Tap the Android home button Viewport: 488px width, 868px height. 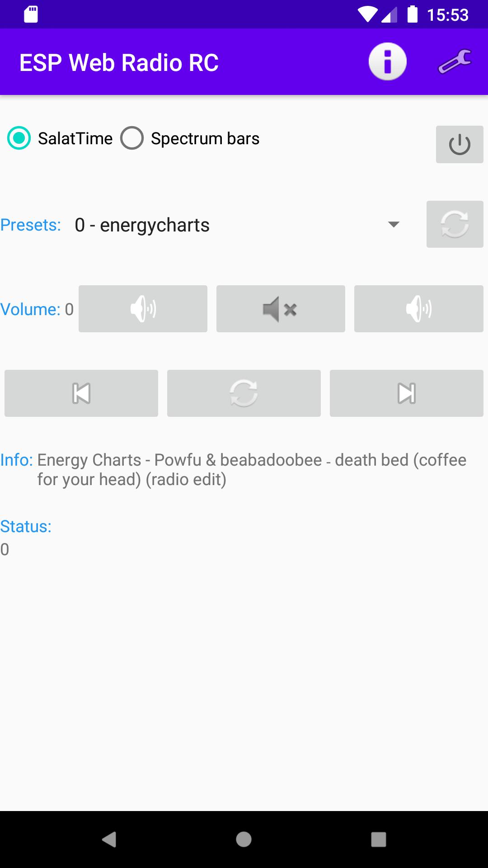coord(244,840)
